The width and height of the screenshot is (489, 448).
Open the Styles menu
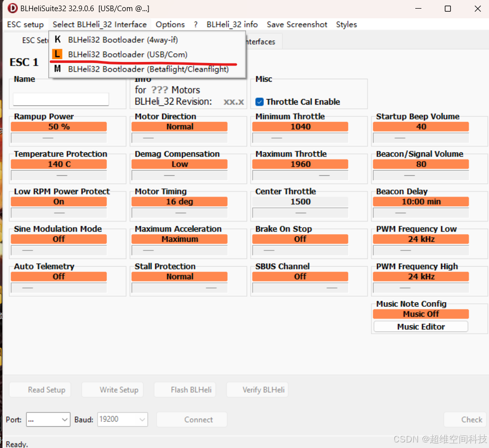(x=346, y=24)
